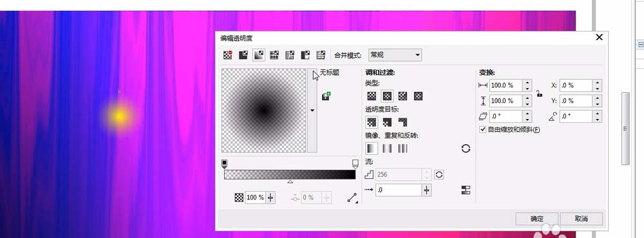Screen dimensions: 644x238
Task: Select the Uniform transparency icon
Action: tap(243, 55)
